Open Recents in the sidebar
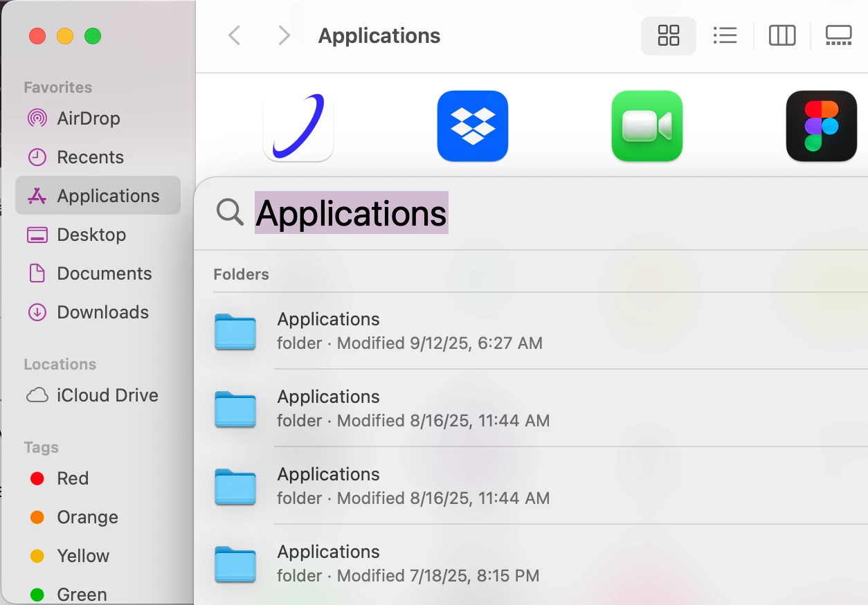The width and height of the screenshot is (868, 605). (x=98, y=157)
